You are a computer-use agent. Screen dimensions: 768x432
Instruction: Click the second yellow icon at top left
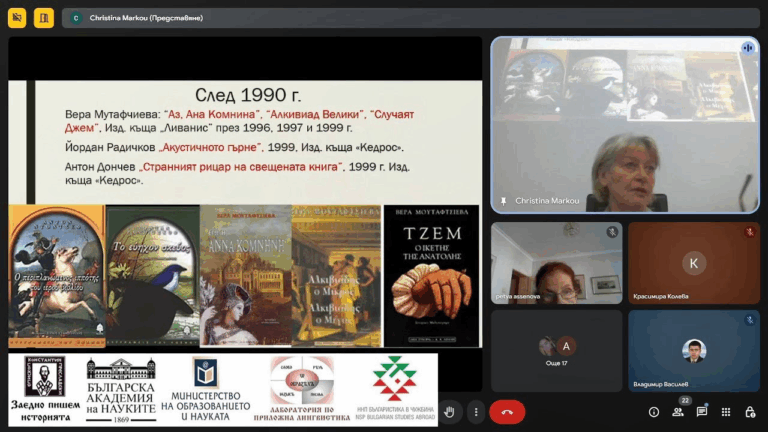(44, 17)
